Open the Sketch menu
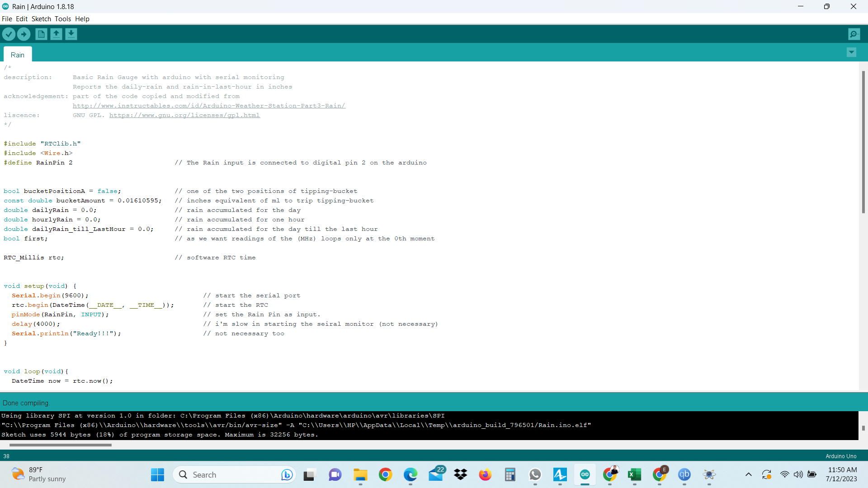 (x=41, y=19)
